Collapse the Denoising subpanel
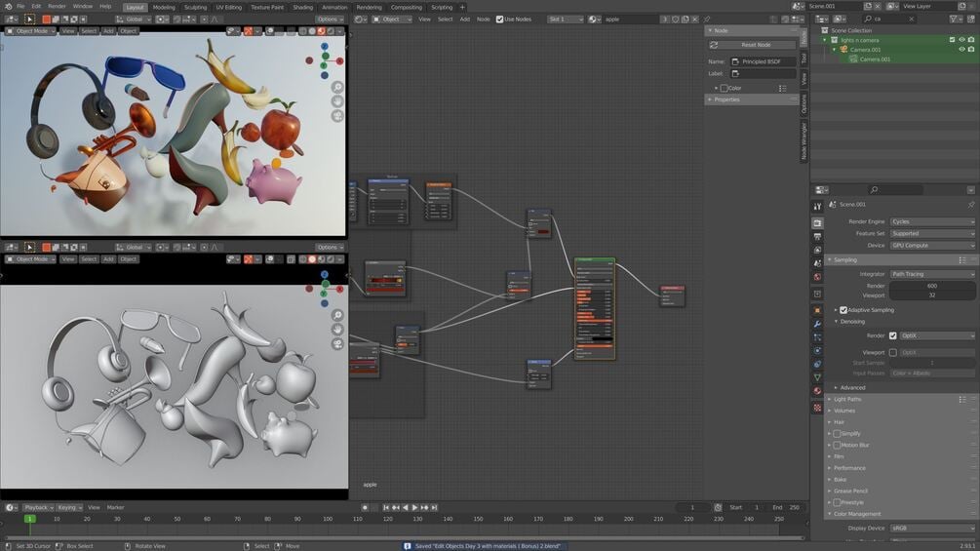 tap(851, 322)
